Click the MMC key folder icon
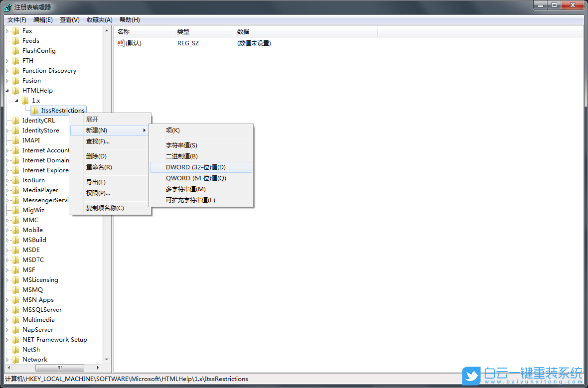The height and width of the screenshot is (388, 588). tap(15, 220)
